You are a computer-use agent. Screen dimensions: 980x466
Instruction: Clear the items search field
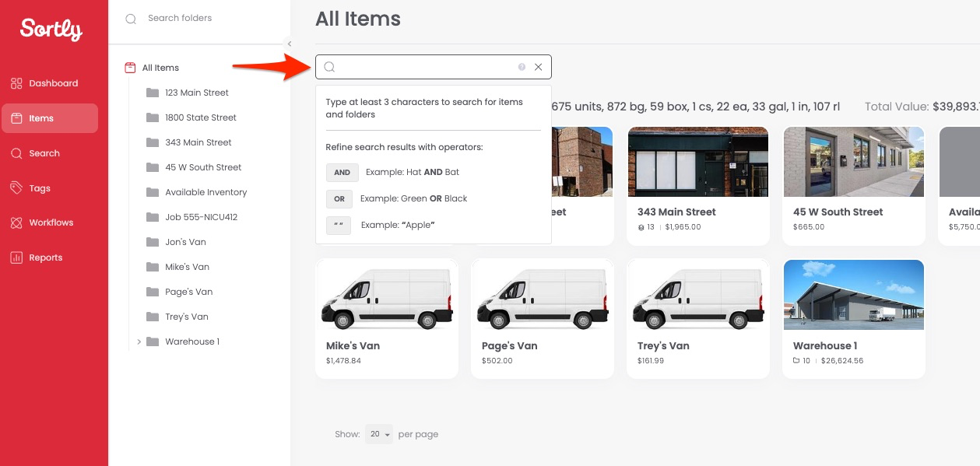(x=539, y=67)
